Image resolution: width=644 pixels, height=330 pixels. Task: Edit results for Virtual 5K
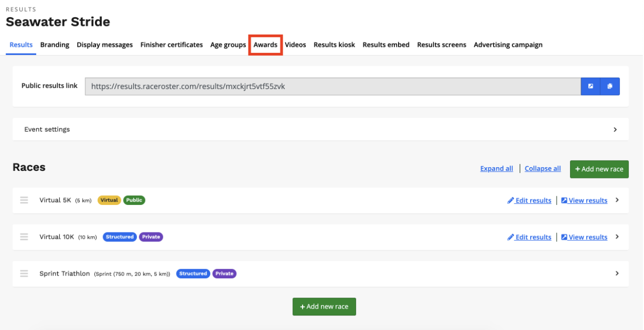pos(530,200)
